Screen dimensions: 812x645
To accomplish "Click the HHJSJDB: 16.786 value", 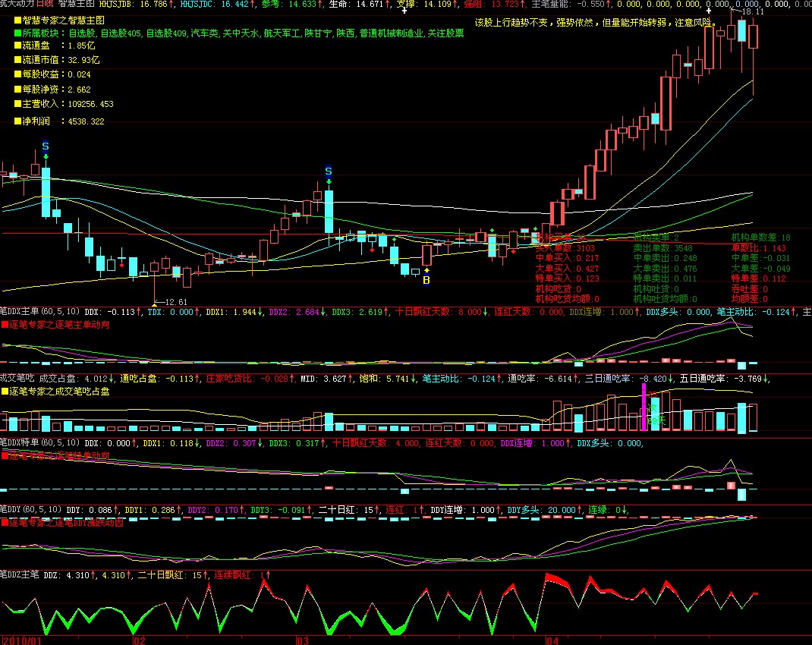I will [137, 4].
